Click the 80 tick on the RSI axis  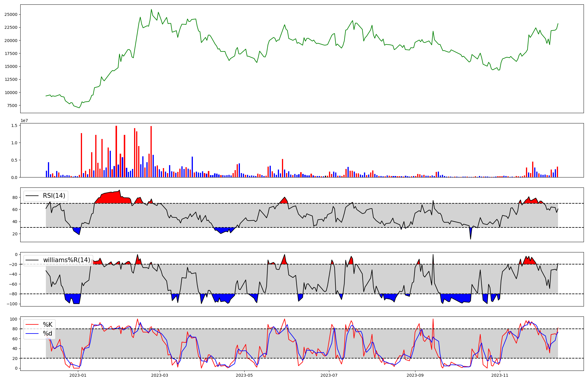click(15, 197)
